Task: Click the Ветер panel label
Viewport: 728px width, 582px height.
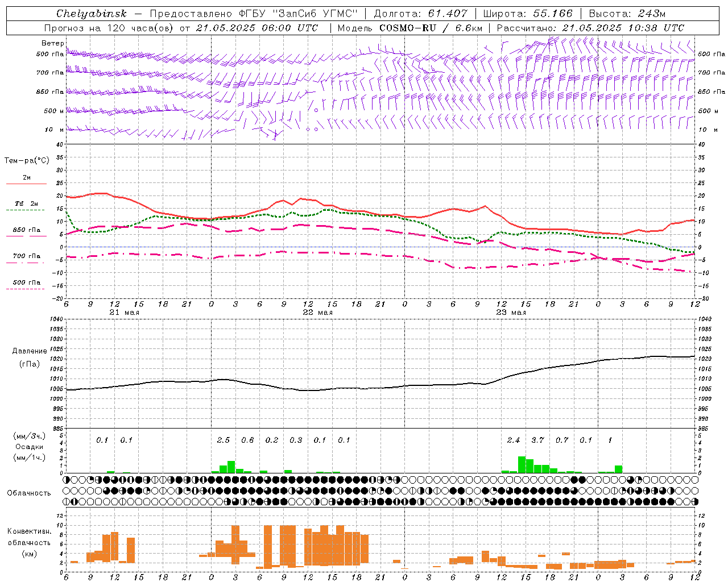Action: pos(53,43)
